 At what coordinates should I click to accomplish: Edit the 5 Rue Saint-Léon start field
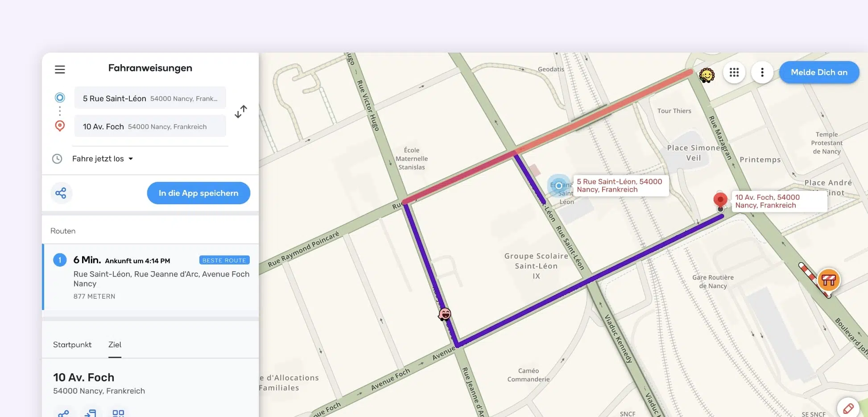tap(150, 98)
